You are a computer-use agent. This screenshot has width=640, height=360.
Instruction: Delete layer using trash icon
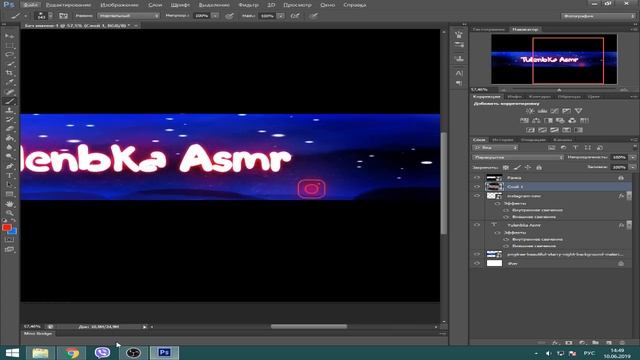tap(622, 343)
